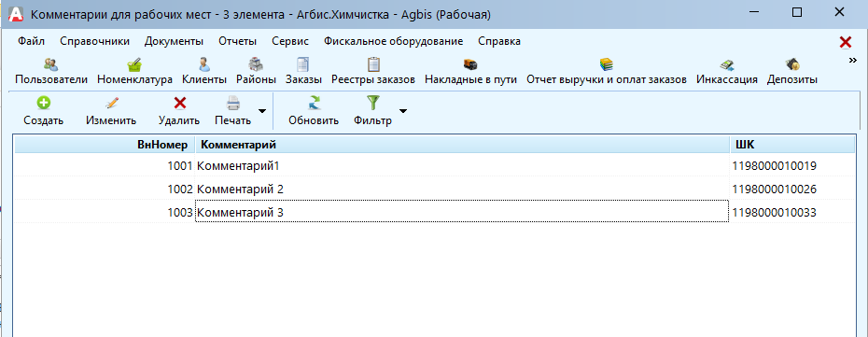
Task: Maximize the Agbis window
Action: coord(797,13)
